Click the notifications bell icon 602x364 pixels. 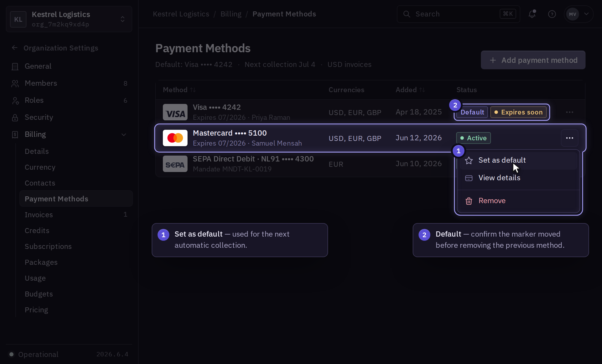[x=532, y=14]
